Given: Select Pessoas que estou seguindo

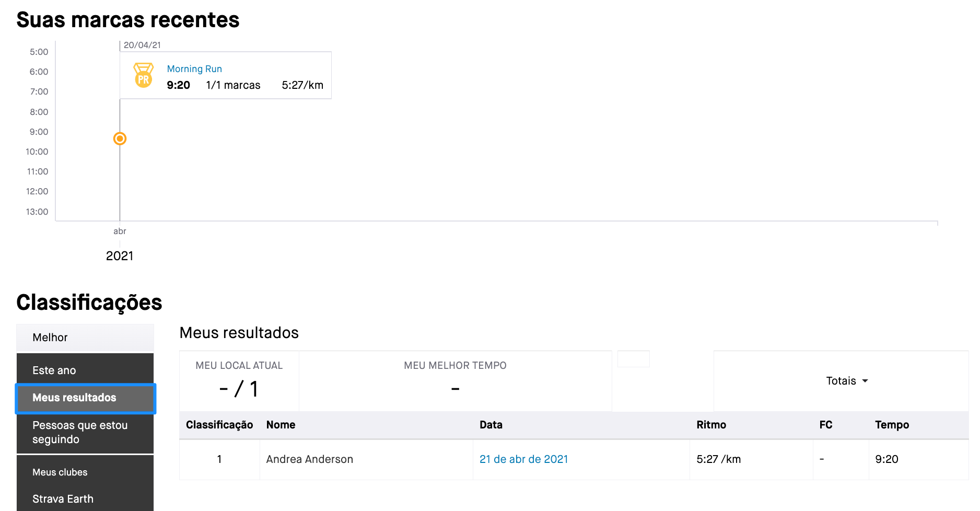Looking at the screenshot, I should pos(85,433).
